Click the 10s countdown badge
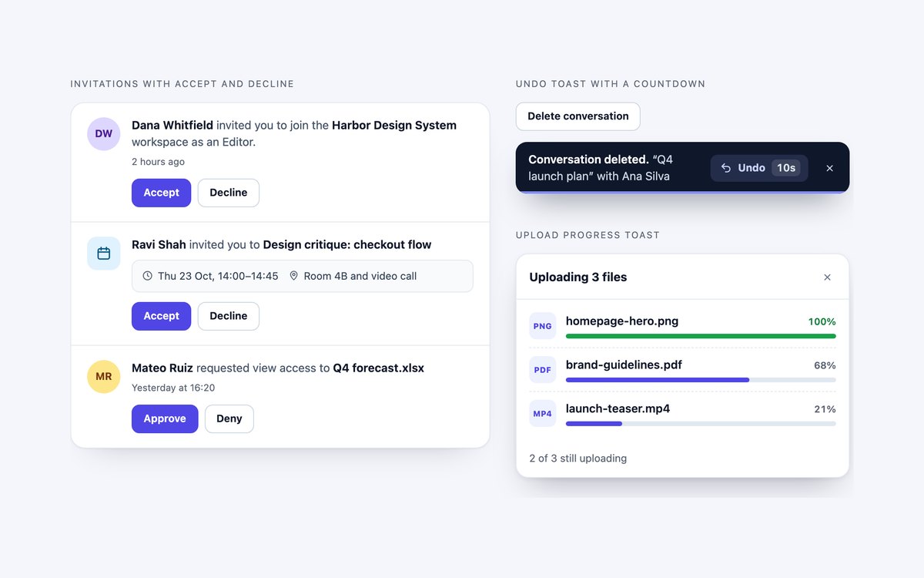This screenshot has width=924, height=578. coord(786,168)
